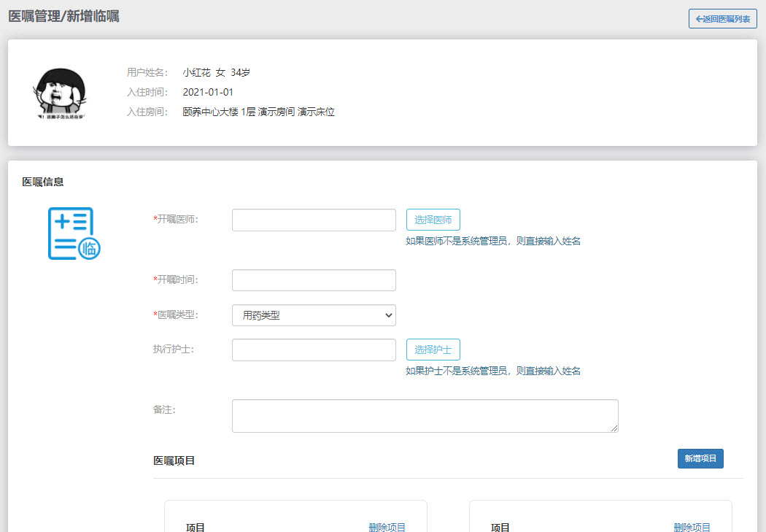Viewport: 766px width, 532px height.
Task: Click the 选择护士 button
Action: click(433, 350)
